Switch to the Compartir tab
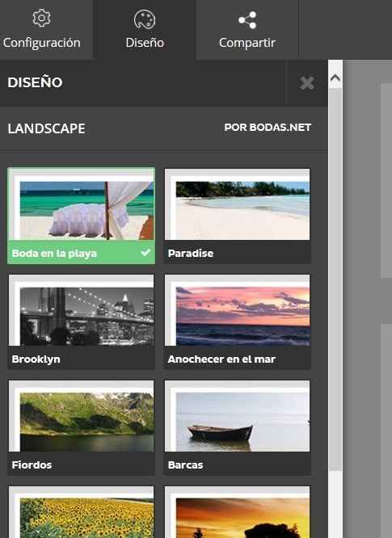392x538 pixels. tap(247, 30)
